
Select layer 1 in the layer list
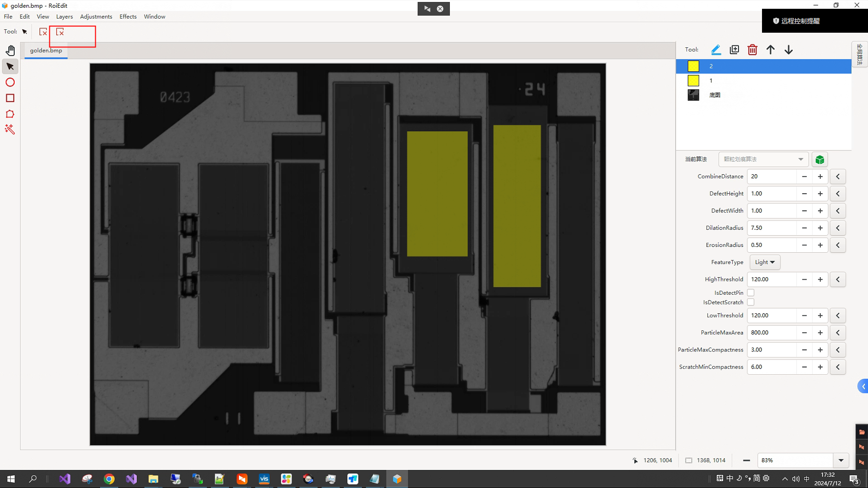tap(763, 81)
